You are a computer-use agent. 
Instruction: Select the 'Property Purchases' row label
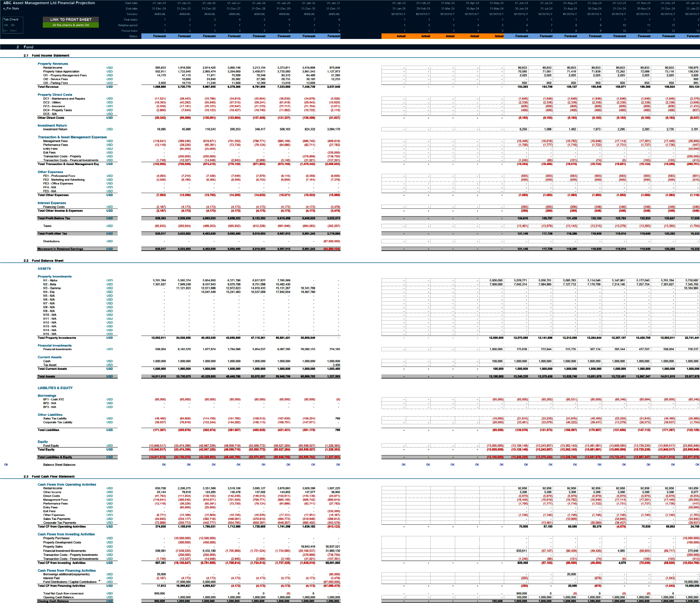click(56, 538)
